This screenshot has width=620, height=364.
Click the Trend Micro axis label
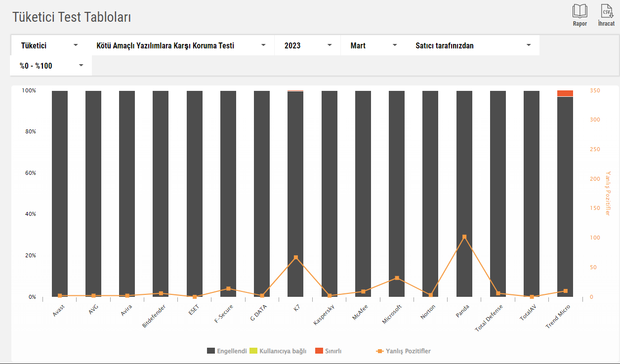558,317
